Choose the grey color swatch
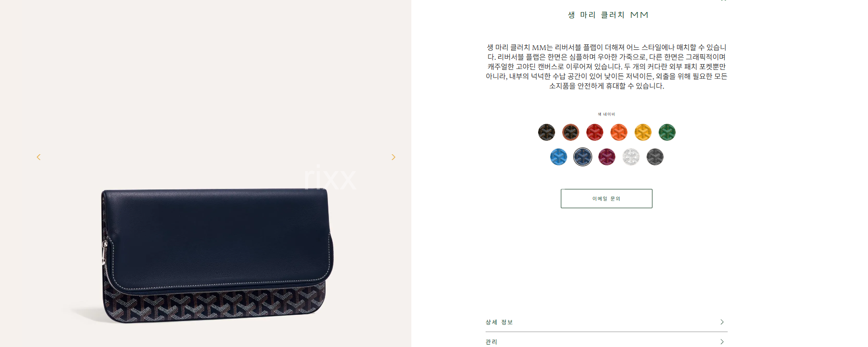 [655, 157]
